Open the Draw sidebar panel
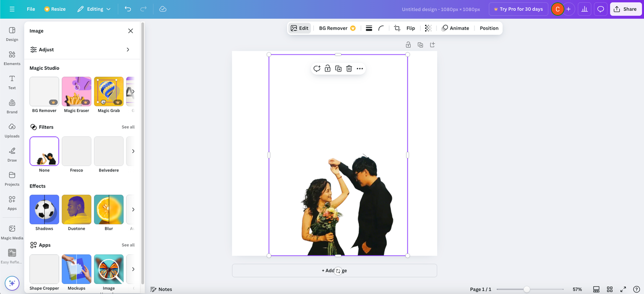This screenshot has height=294, width=644. coord(12,154)
